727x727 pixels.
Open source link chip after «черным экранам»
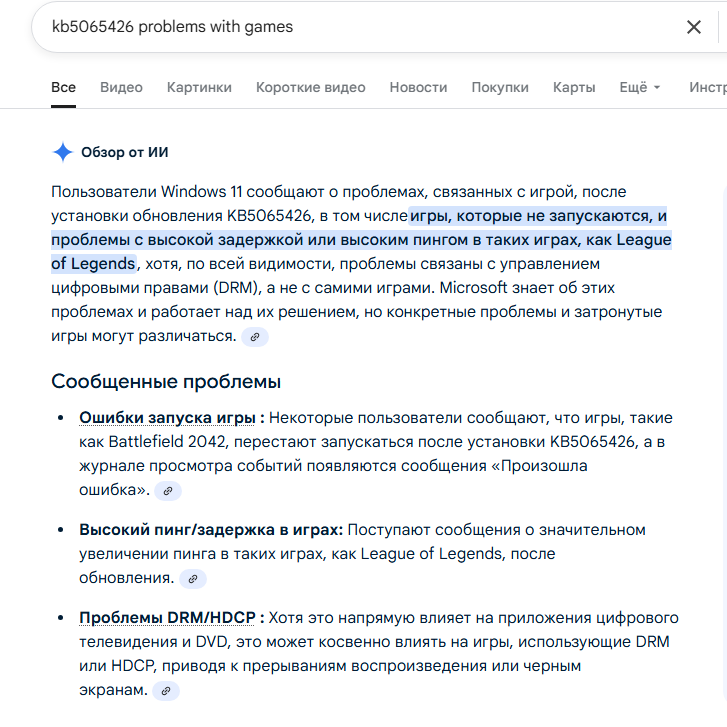click(x=165, y=691)
